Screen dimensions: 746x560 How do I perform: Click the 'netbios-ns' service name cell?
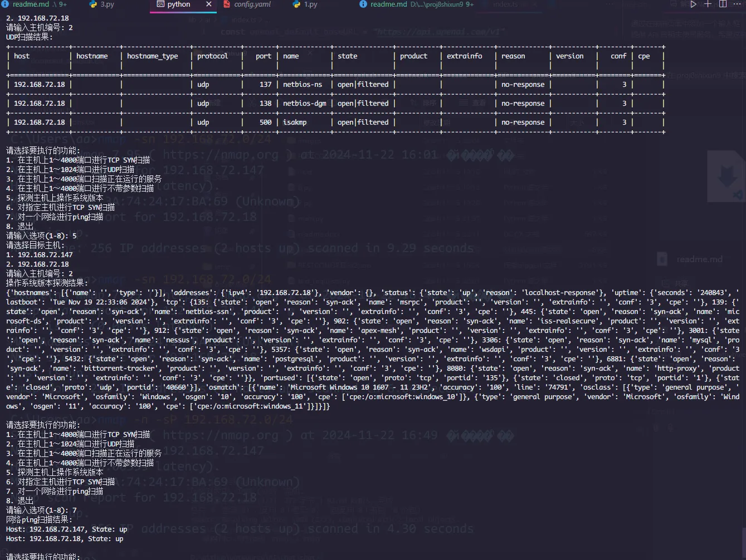click(x=303, y=85)
